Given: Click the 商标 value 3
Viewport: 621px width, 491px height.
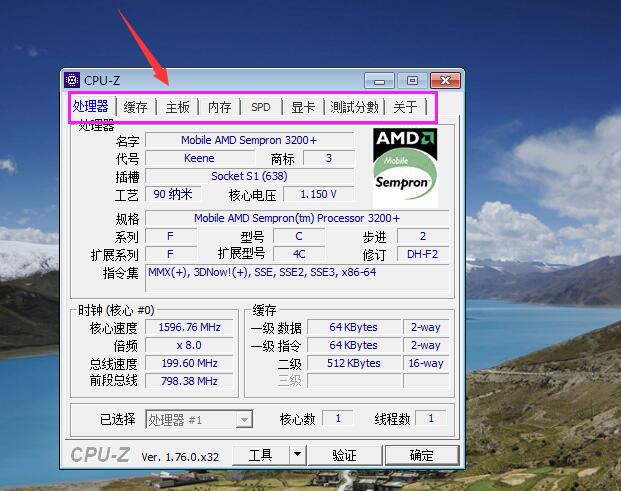Looking at the screenshot, I should [329, 158].
